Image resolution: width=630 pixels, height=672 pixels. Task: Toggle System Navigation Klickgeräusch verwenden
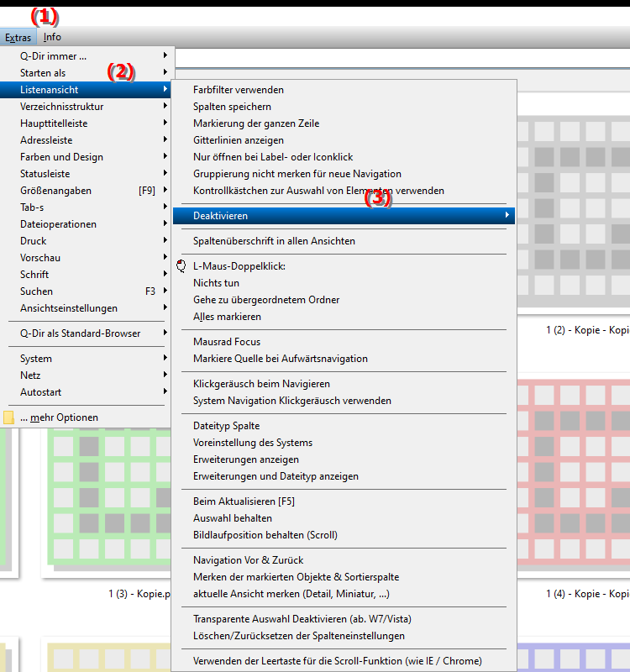point(344,401)
